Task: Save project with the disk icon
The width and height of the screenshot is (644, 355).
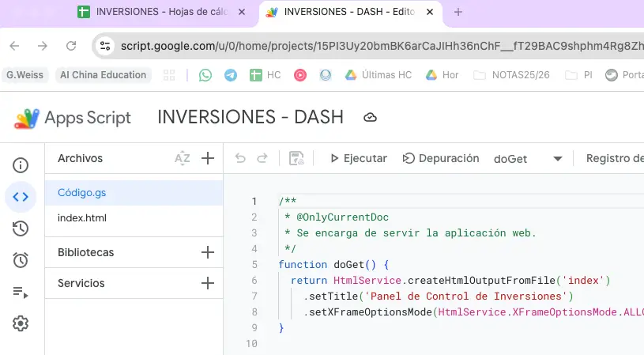Action: tap(296, 158)
